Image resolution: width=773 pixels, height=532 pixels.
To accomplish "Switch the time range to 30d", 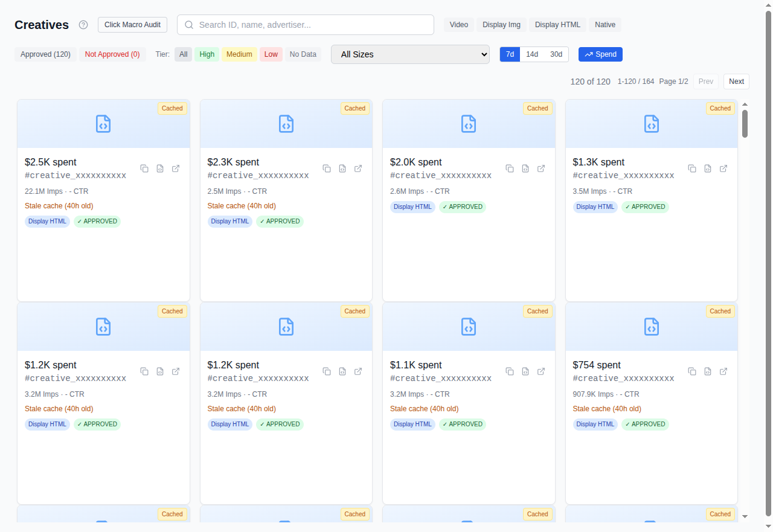I will 555,54.
